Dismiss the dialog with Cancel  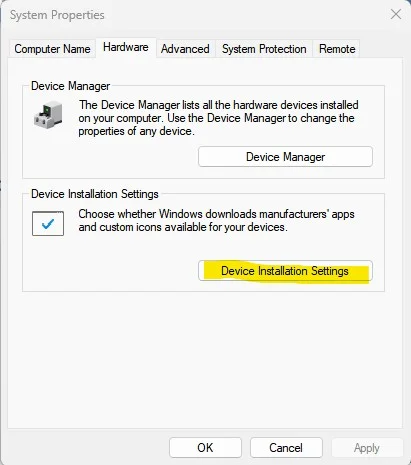coord(286,447)
